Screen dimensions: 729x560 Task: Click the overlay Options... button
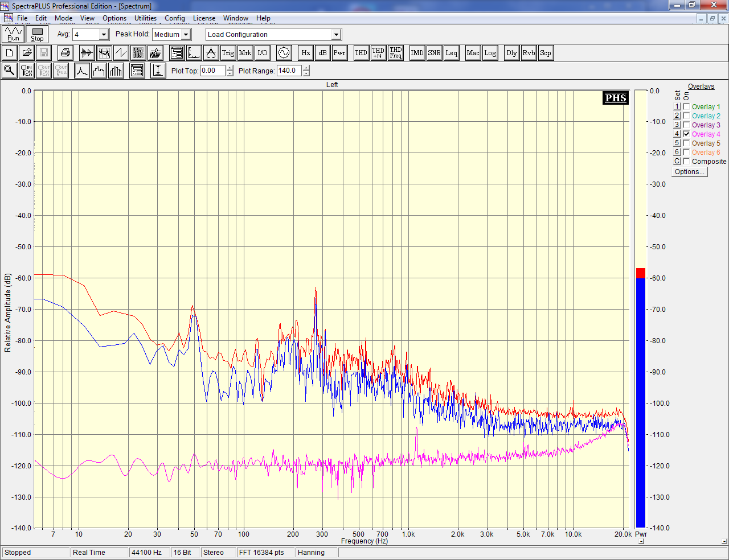tap(689, 172)
